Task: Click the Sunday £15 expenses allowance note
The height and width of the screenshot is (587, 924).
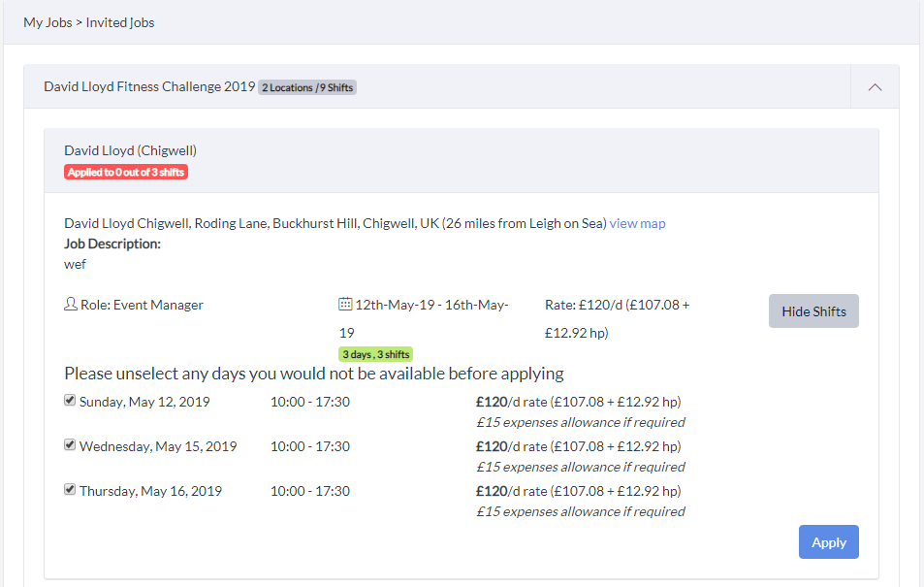Action: tap(581, 422)
